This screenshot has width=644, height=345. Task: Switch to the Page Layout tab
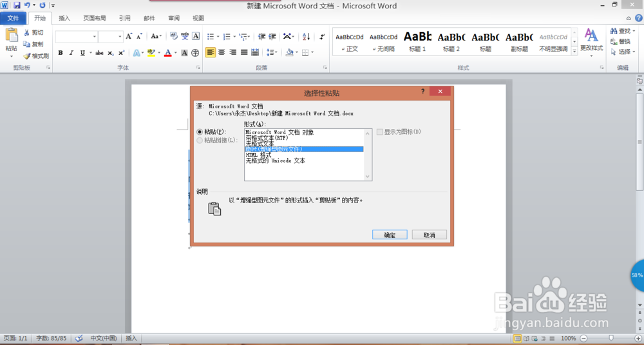tap(95, 18)
